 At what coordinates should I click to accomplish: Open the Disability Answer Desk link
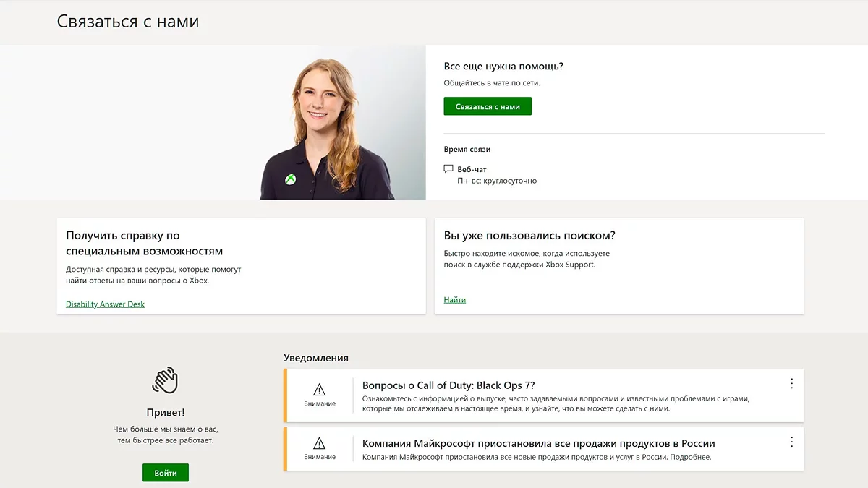(105, 304)
